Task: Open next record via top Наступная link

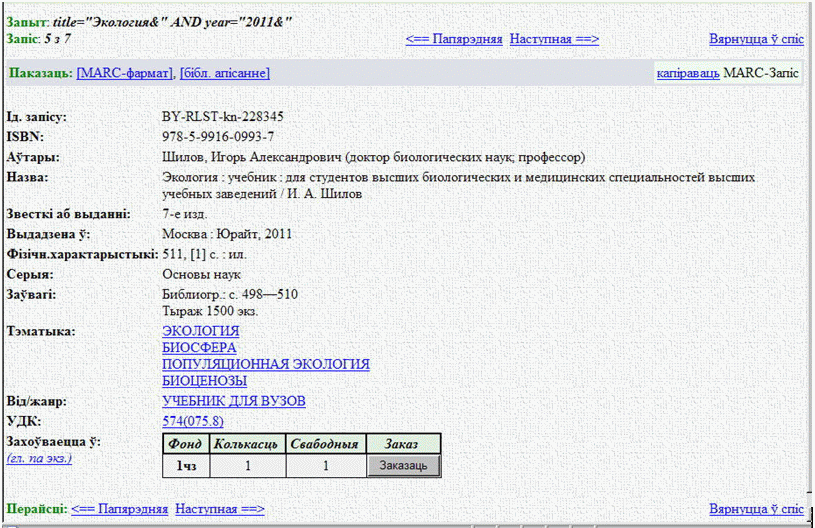Action: (x=554, y=39)
